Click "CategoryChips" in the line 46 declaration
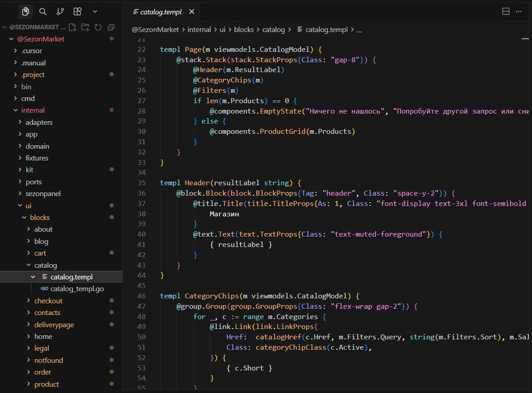The width and height of the screenshot is (532, 393). [212, 296]
